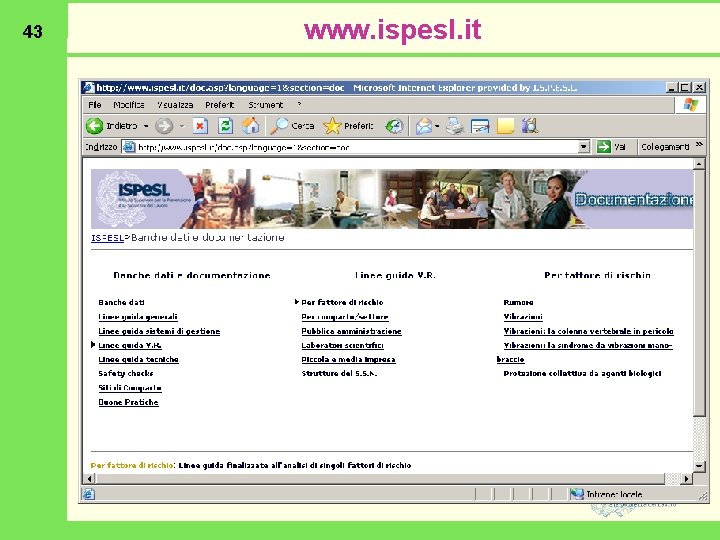Click the yellow note Discussion icon
The image size is (720, 540).
point(506,126)
